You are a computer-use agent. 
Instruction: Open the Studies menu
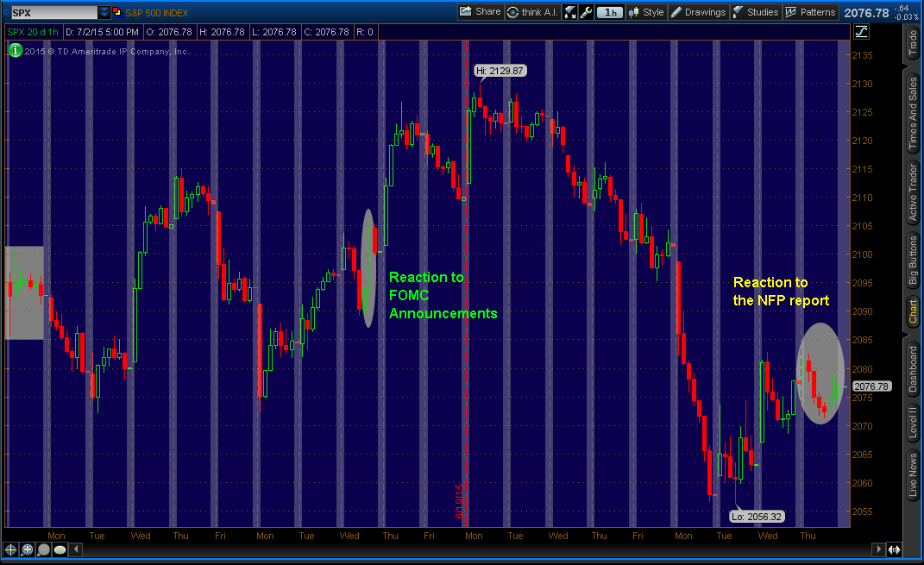click(x=756, y=12)
